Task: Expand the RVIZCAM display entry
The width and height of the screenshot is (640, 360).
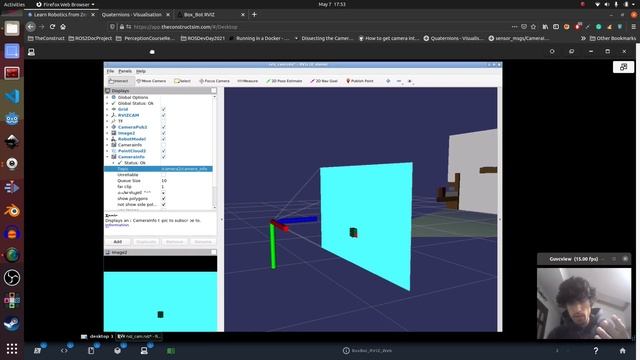Action: (x=108, y=115)
